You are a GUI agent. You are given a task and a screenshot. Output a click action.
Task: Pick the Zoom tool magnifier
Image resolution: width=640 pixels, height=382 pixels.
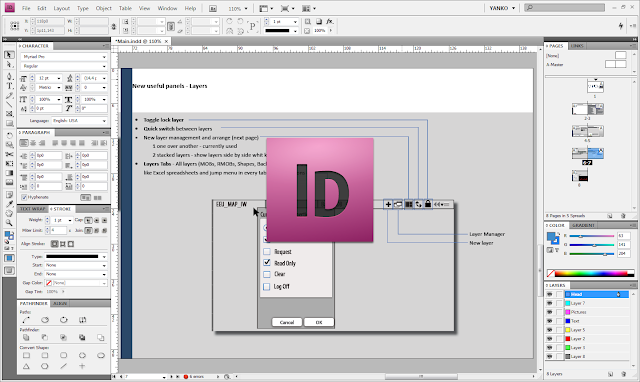click(x=9, y=223)
